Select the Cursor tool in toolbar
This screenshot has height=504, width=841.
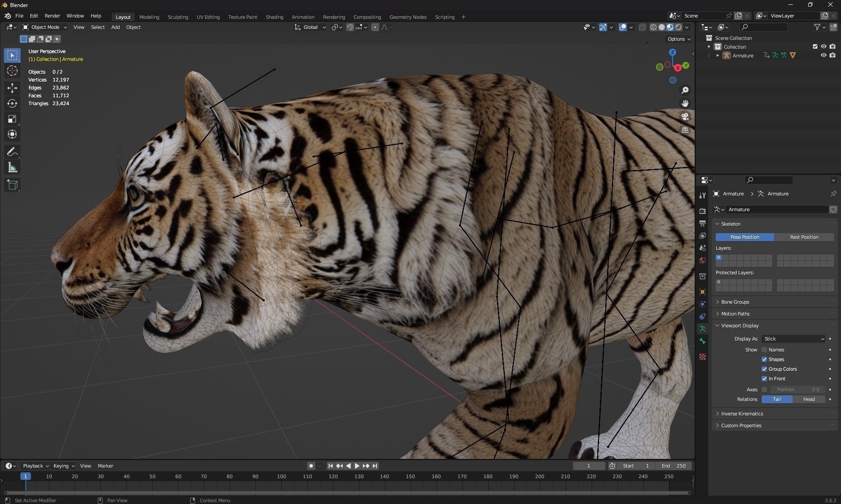coord(12,71)
